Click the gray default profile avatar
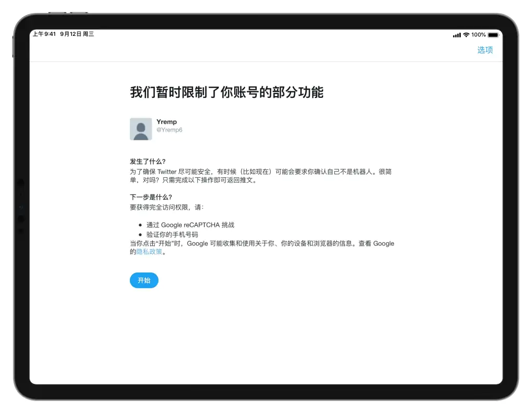 pyautogui.click(x=141, y=129)
